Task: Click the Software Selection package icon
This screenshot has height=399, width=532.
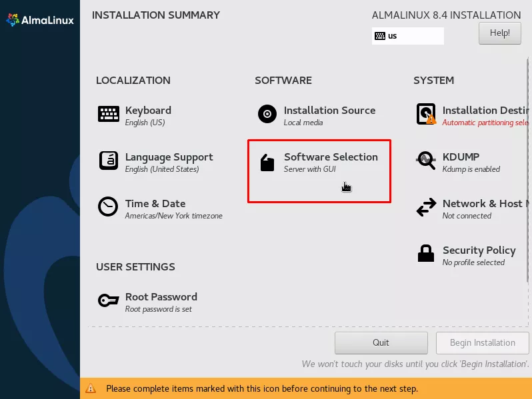Action: [x=267, y=163]
